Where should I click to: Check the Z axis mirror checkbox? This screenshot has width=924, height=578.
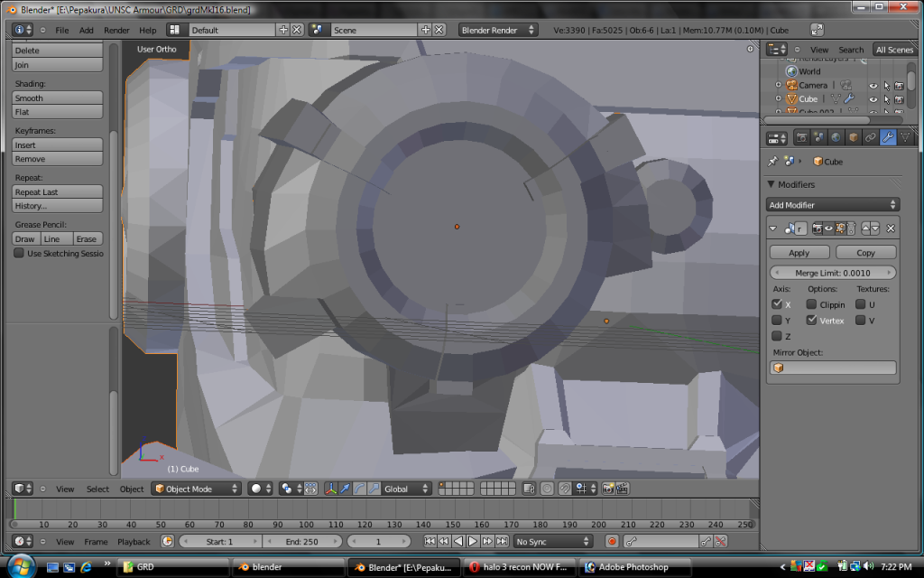coord(777,336)
